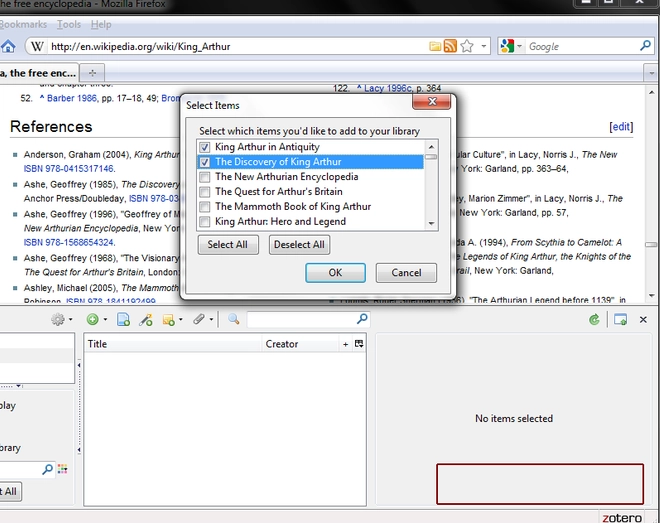Open the Bookmarks menu

[23, 24]
